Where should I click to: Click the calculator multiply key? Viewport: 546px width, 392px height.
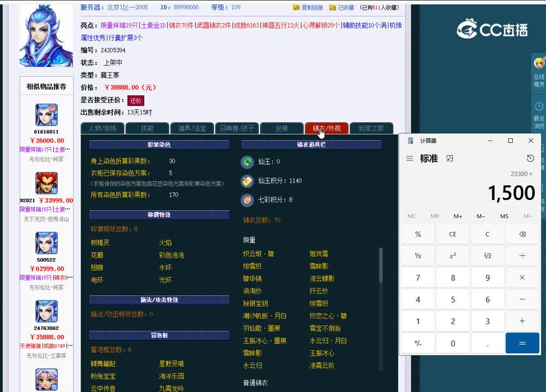(523, 278)
